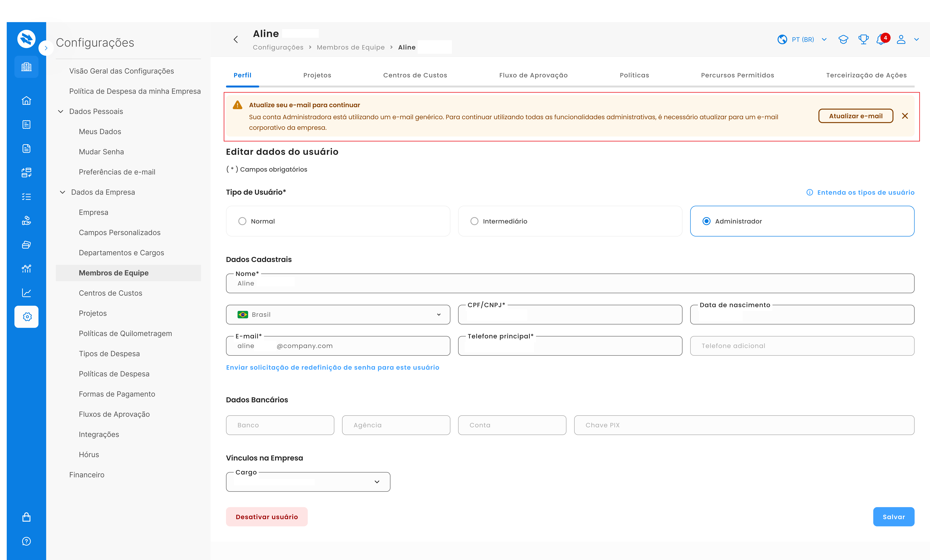The height and width of the screenshot is (560, 930).
Task: Collapse the Dados Pessoais section
Action: (61, 111)
